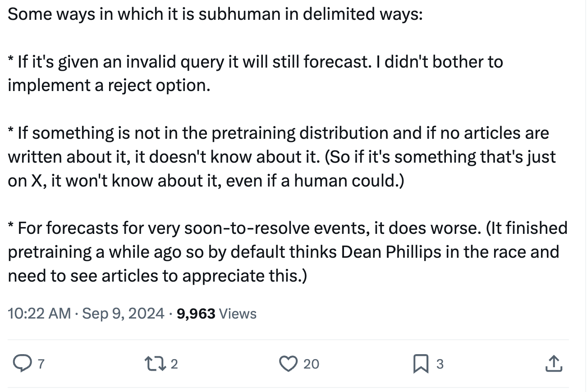Toggle the bookmark icon on this post
Viewport: 587px width, 392px height.
point(421,364)
